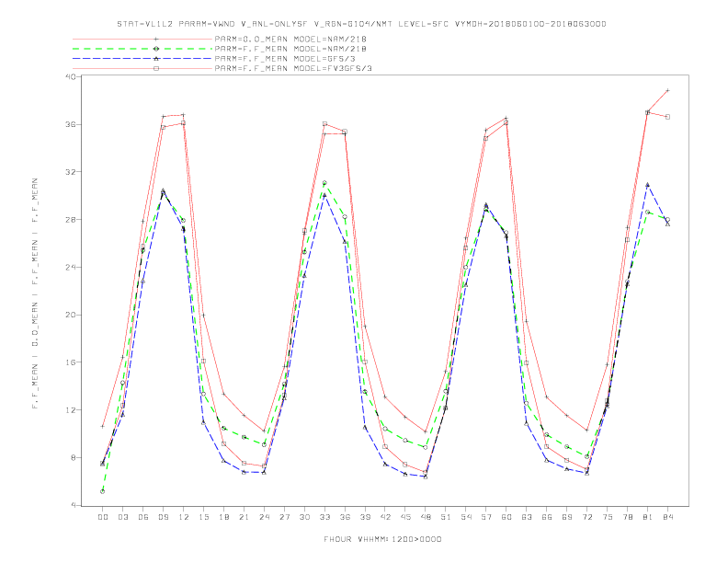
Task: Click the x-axis forecast hour label 45
Action: coord(405,517)
